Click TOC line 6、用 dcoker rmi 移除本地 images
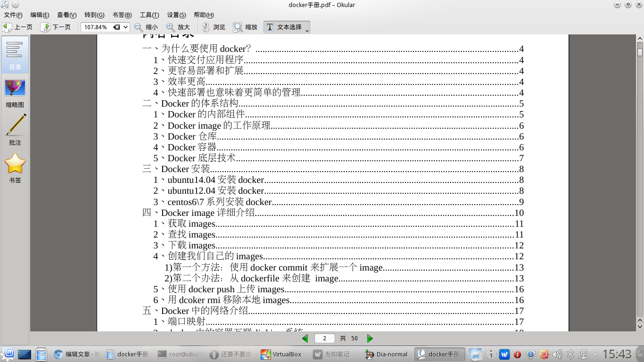This screenshot has height=362, width=644. (339, 300)
